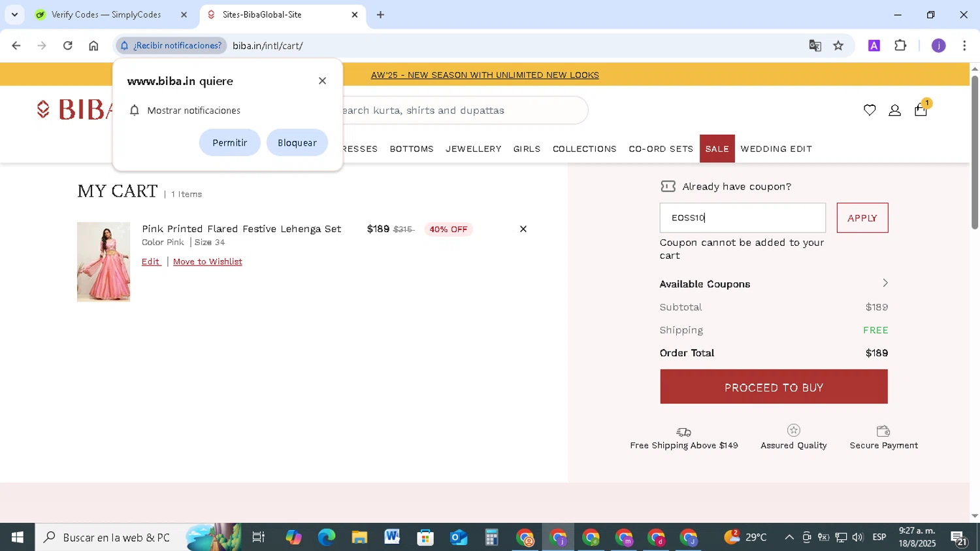980x551 pixels.
Task: Open the notification center icon
Action: 959,539
